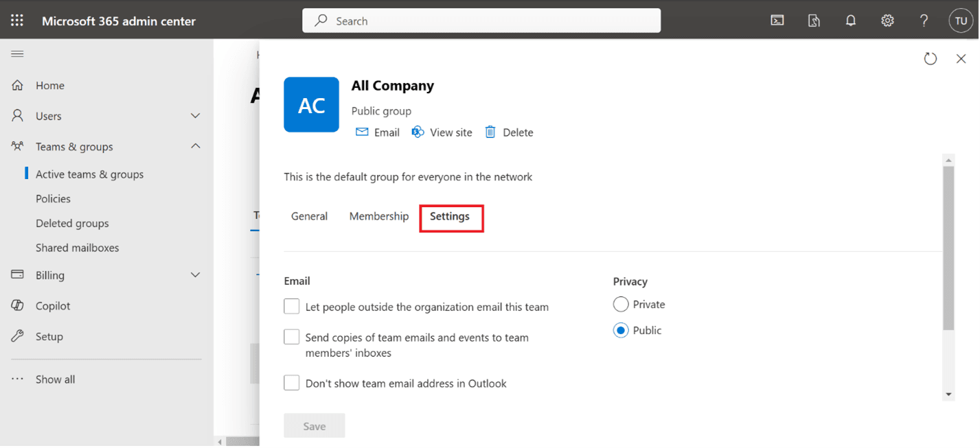Set group privacy to Private
This screenshot has height=448, width=980.
pos(620,304)
